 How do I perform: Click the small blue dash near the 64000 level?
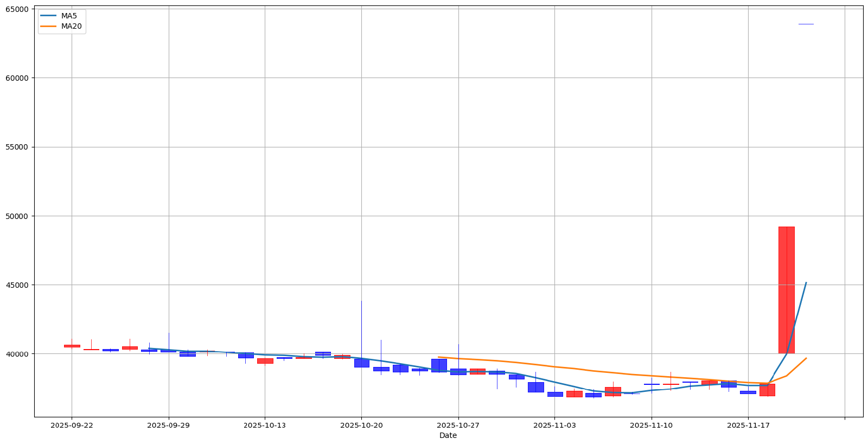click(806, 24)
